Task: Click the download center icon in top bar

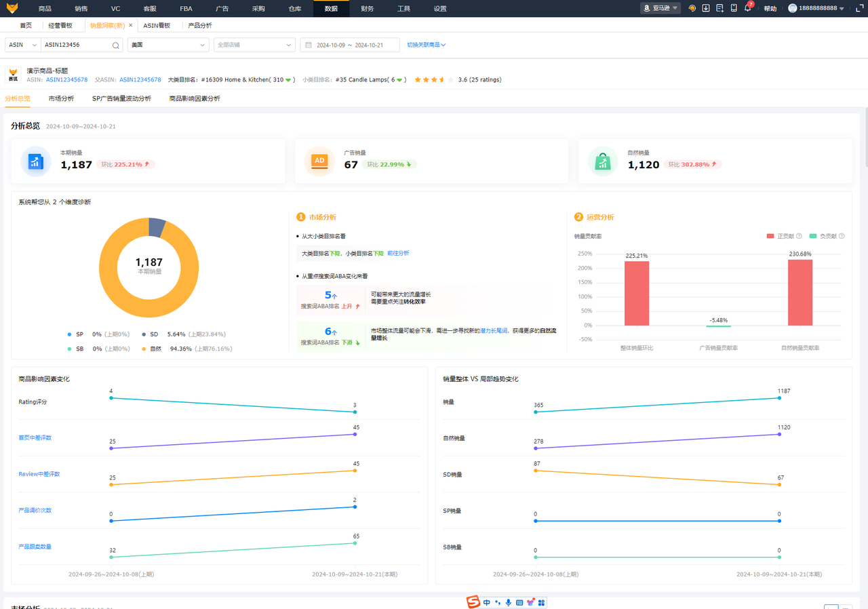Action: [706, 8]
